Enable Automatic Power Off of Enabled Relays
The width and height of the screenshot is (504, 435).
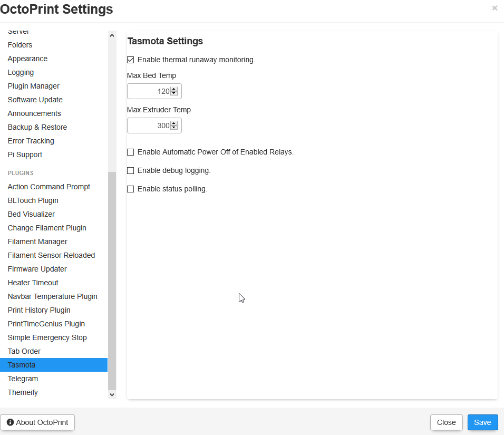click(130, 152)
